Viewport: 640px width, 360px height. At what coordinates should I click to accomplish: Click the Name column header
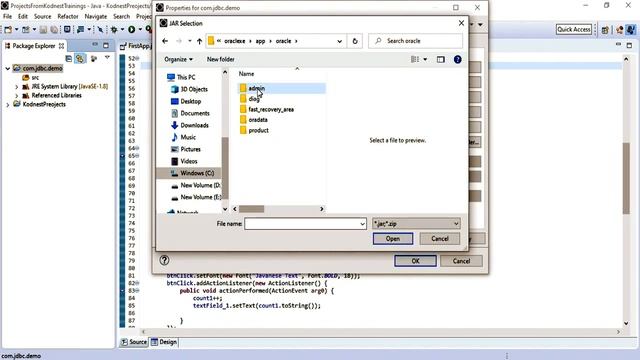pos(246,74)
